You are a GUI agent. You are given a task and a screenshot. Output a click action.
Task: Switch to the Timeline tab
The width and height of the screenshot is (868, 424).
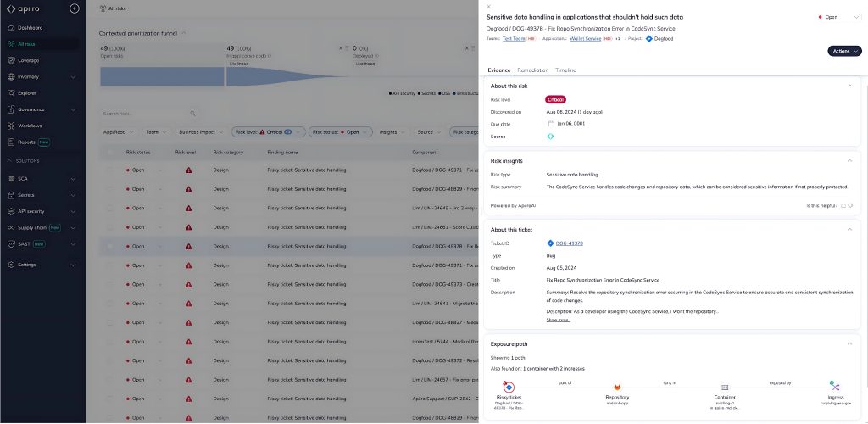pos(565,70)
